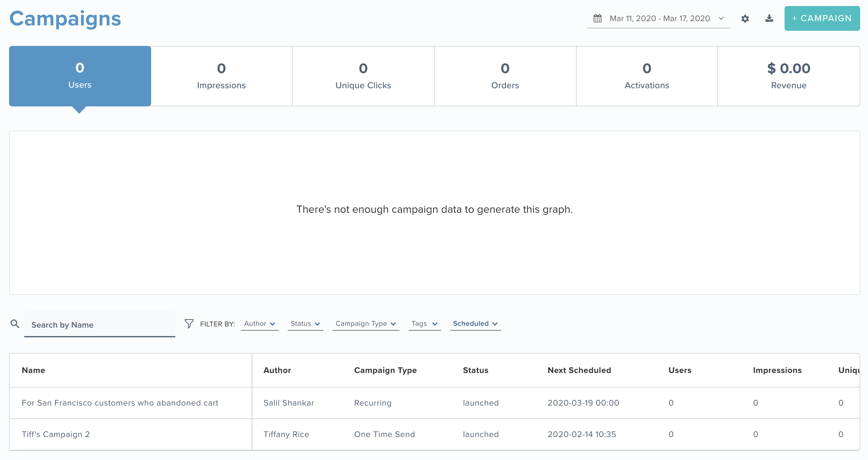Click author Salil Shankar cell
Screen dimensions: 868x460
(289, 403)
